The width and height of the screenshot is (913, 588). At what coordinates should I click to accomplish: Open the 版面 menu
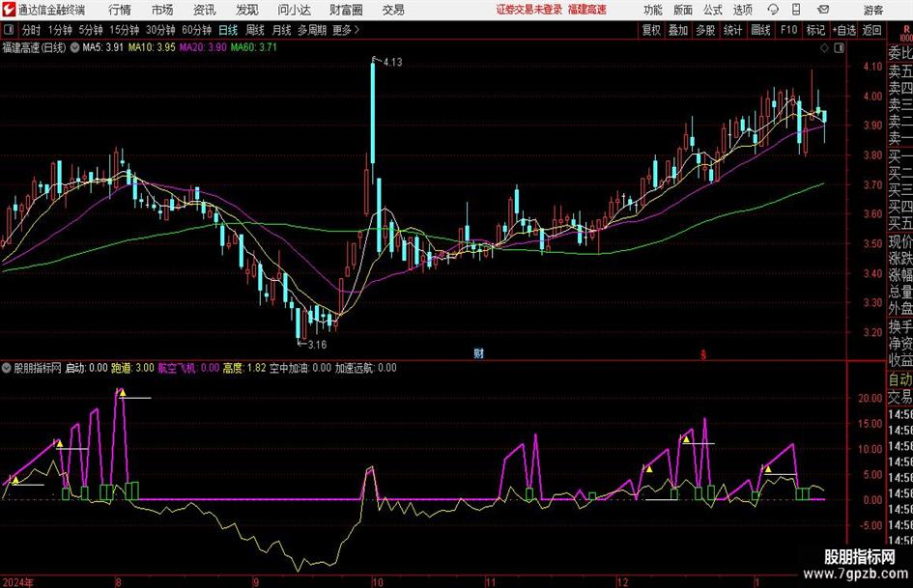pos(682,10)
